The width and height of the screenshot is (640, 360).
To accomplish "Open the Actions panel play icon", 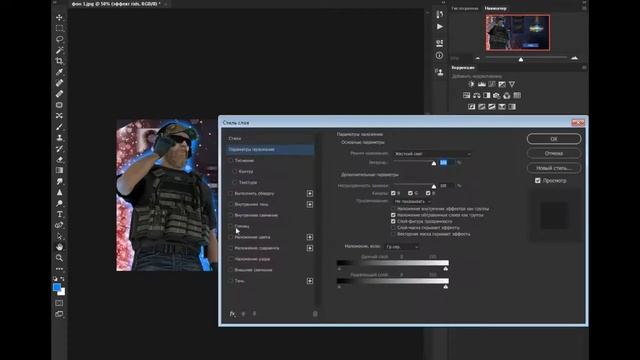I will click(440, 27).
